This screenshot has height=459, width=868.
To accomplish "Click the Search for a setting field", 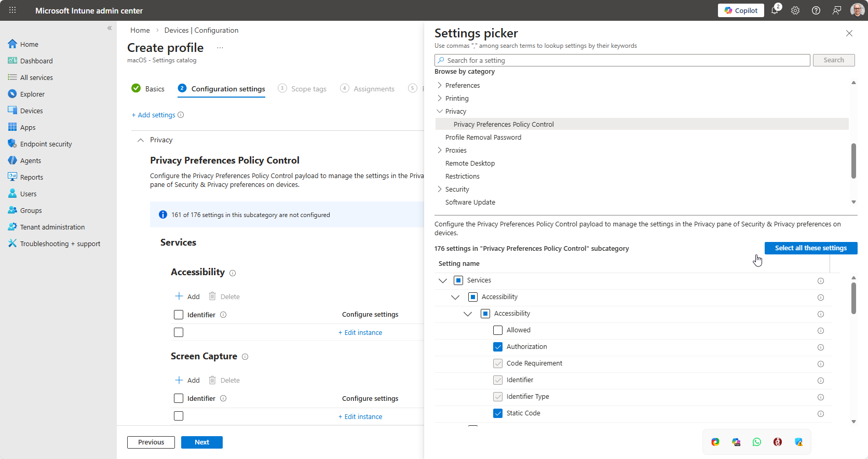I will [623, 60].
